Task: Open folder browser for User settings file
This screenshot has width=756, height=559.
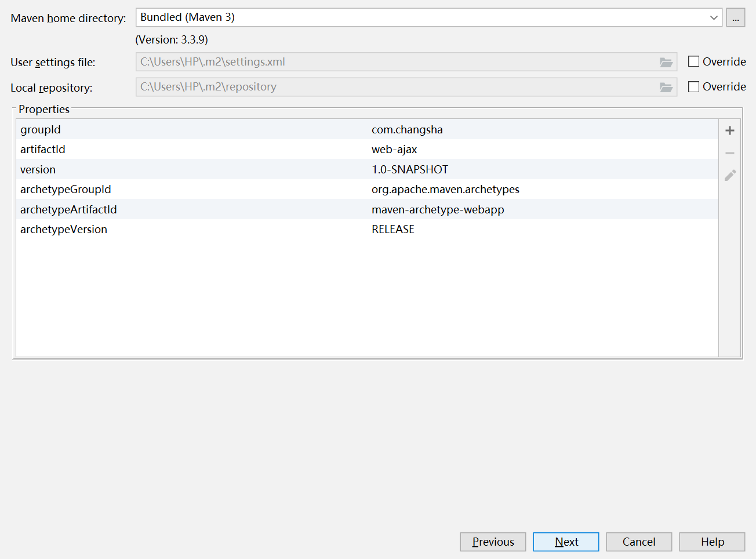Action: [x=666, y=62]
